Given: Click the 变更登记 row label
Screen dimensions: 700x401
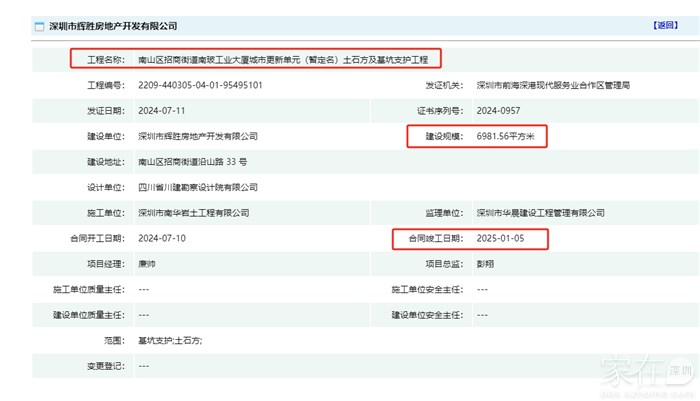Looking at the screenshot, I should pos(102,366).
